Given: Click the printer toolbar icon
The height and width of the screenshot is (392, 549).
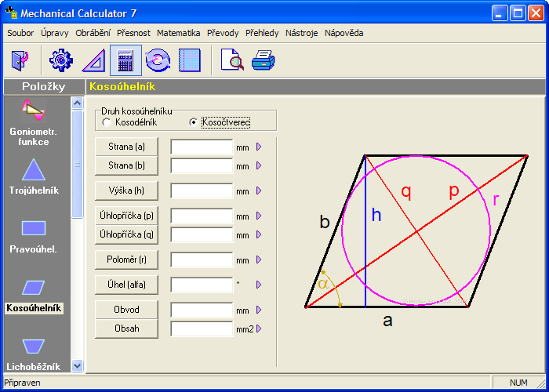Looking at the screenshot, I should (x=264, y=60).
